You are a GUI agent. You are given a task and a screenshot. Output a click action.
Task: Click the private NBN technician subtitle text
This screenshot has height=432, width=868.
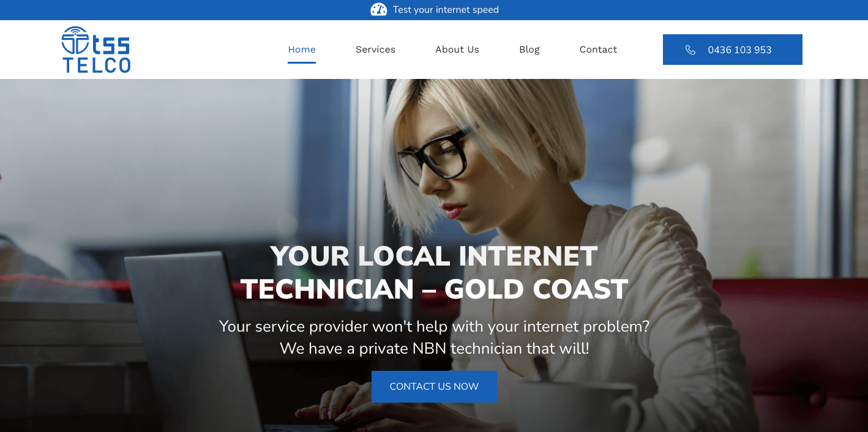434,348
